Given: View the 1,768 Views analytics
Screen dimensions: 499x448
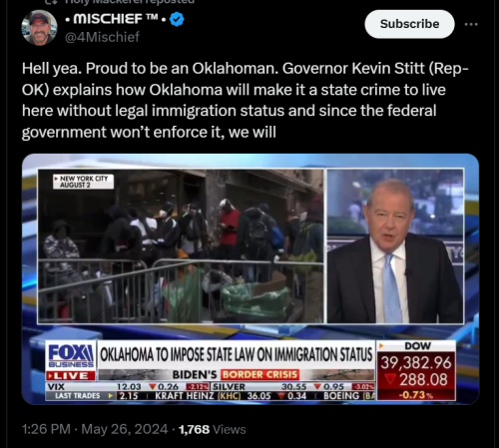Looking at the screenshot, I should tap(213, 429).
